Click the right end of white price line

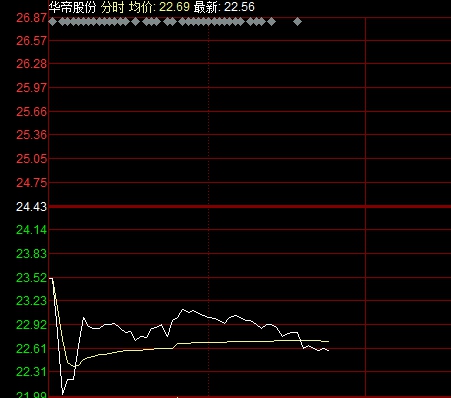[x=328, y=350]
